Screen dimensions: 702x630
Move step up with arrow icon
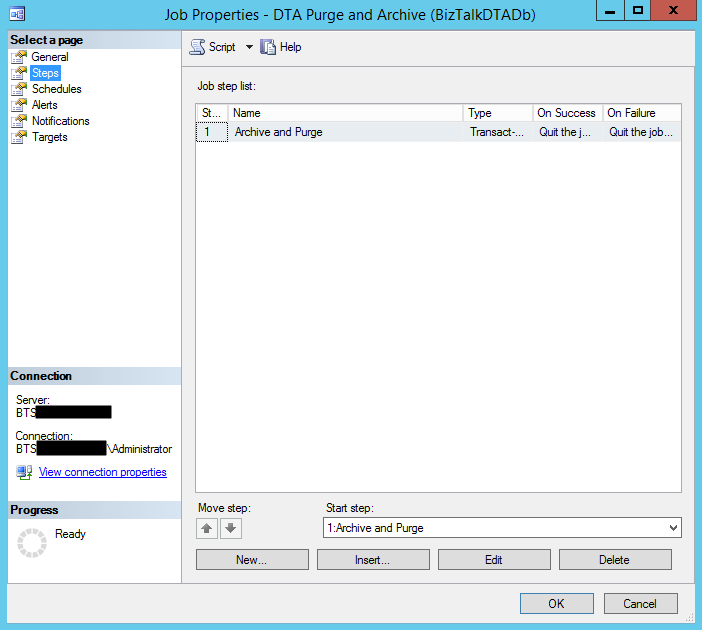point(207,528)
